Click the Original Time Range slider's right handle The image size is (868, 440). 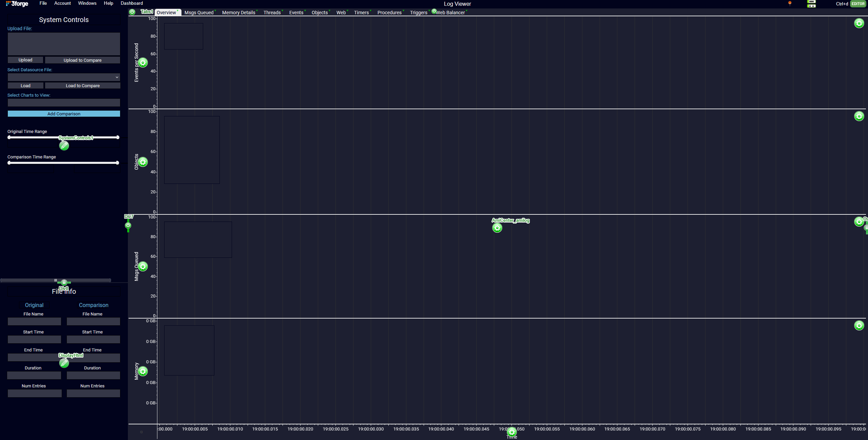(x=118, y=137)
